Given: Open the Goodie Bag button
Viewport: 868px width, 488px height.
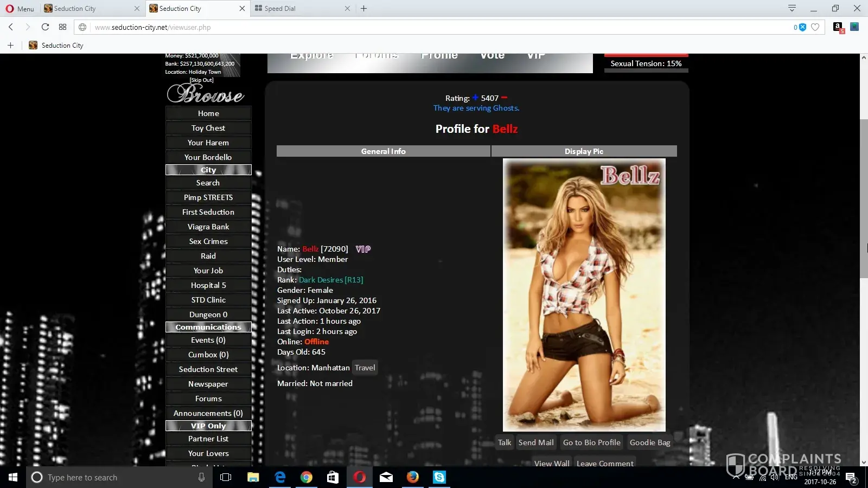Looking at the screenshot, I should [649, 442].
